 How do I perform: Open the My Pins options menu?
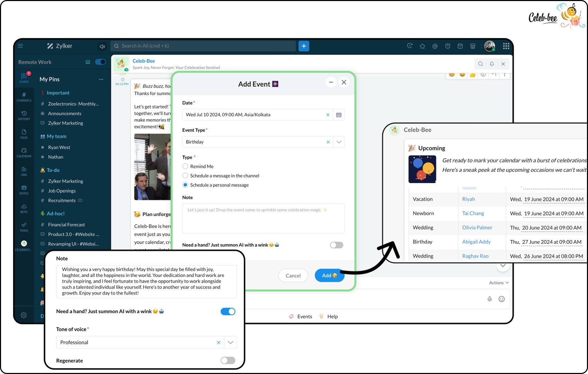click(x=101, y=79)
